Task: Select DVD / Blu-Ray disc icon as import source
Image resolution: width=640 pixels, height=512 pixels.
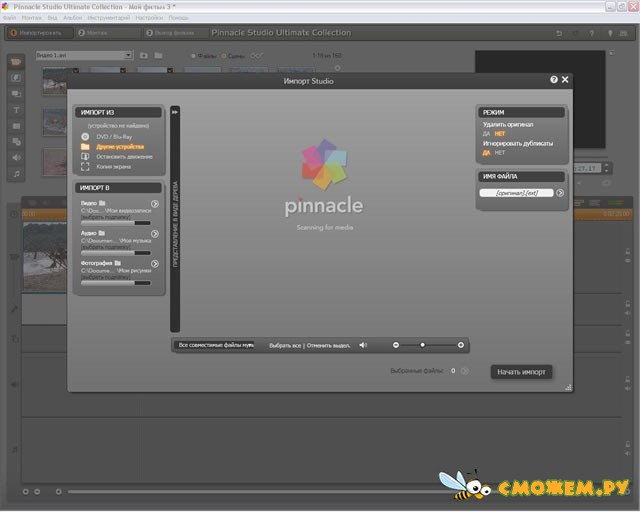Action: pos(85,137)
